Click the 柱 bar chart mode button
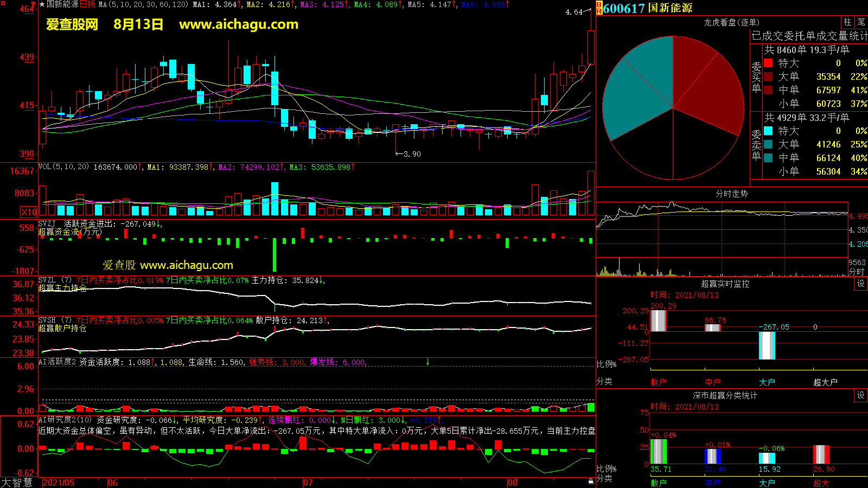The image size is (868, 488). pos(847,22)
